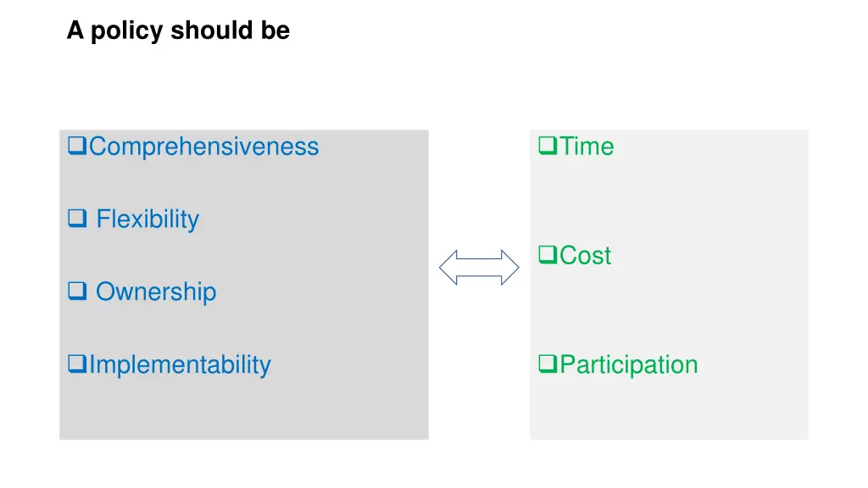Select the green Time text
868x488 pixels.
587,147
